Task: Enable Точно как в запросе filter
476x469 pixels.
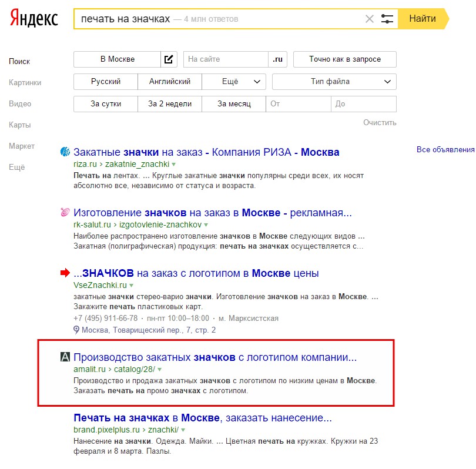Action: click(345, 59)
